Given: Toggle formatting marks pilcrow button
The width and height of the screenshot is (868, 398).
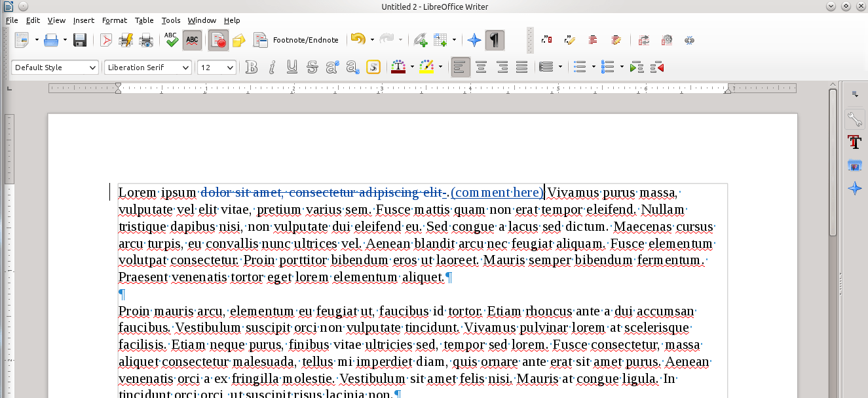Looking at the screenshot, I should (495, 40).
